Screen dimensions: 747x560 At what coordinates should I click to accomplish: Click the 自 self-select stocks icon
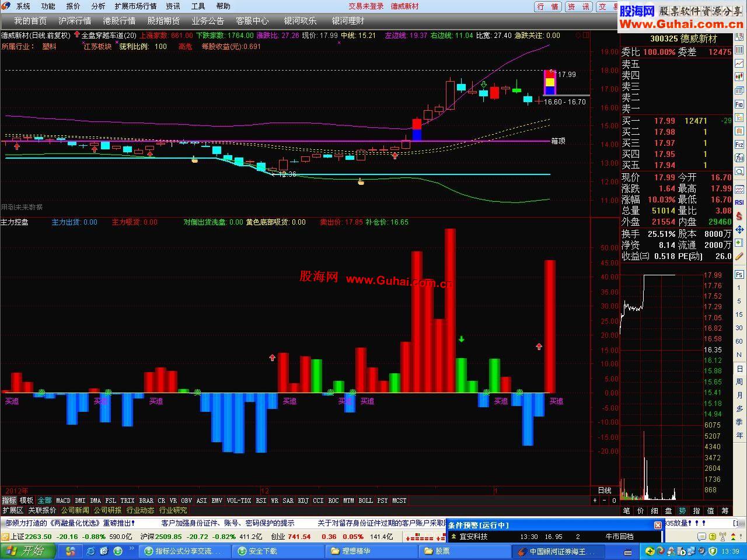tap(739, 131)
